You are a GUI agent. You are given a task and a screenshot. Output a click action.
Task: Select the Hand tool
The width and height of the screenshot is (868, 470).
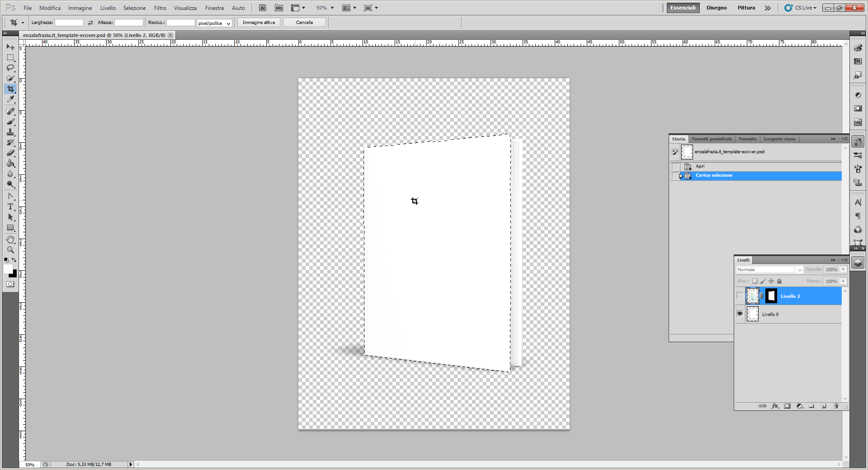[x=10, y=239]
